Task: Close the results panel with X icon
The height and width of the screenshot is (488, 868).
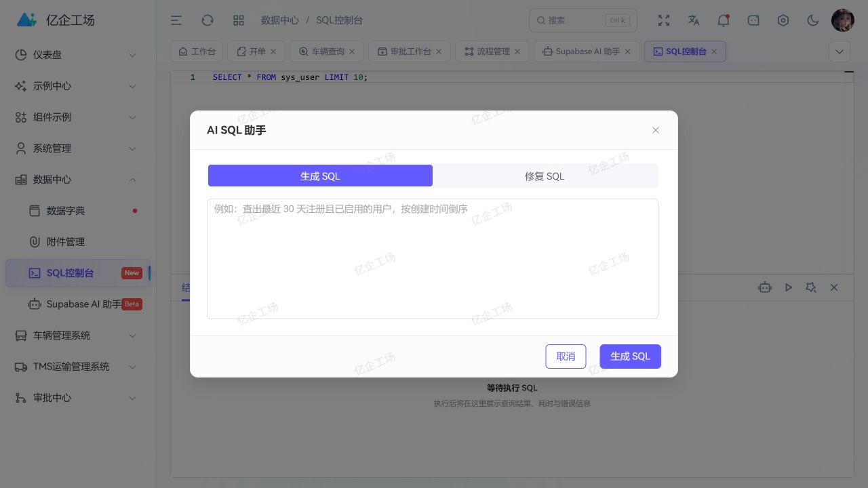Action: tap(834, 287)
